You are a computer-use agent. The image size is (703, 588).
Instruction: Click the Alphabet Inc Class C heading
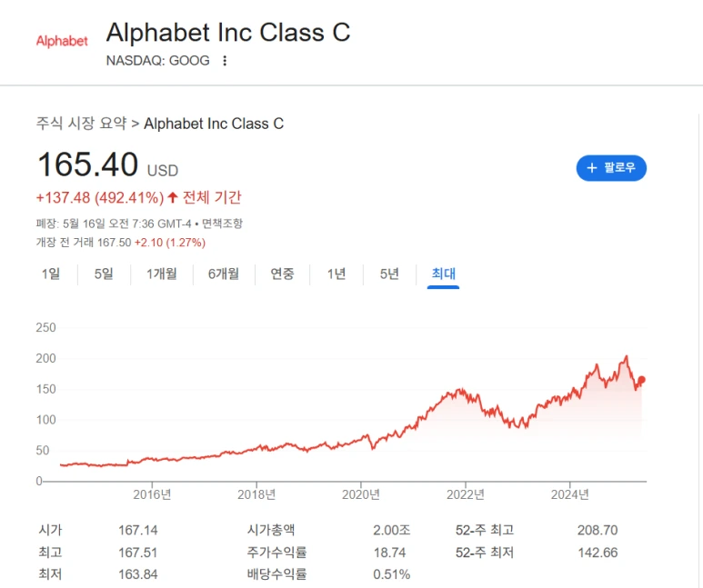(x=227, y=33)
